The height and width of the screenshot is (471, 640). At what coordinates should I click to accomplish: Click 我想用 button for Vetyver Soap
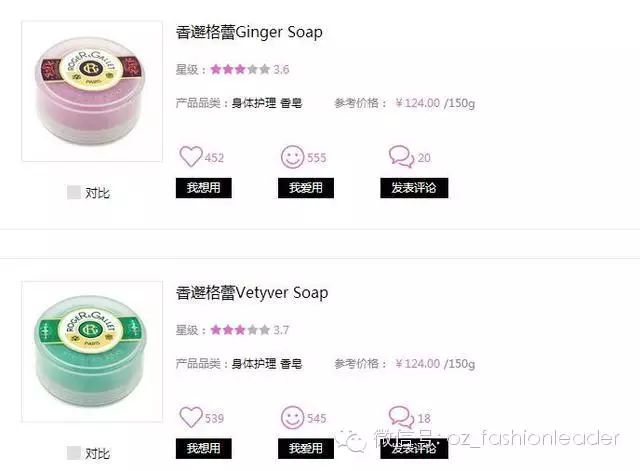pyautogui.click(x=204, y=448)
